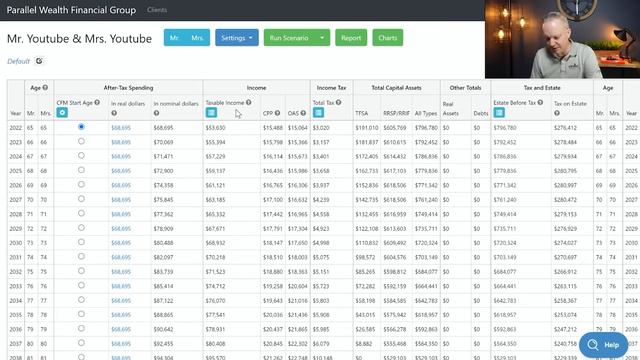This screenshot has height=360, width=640.
Task: Click the Tax and Estate column header
Action: click(x=542, y=88)
